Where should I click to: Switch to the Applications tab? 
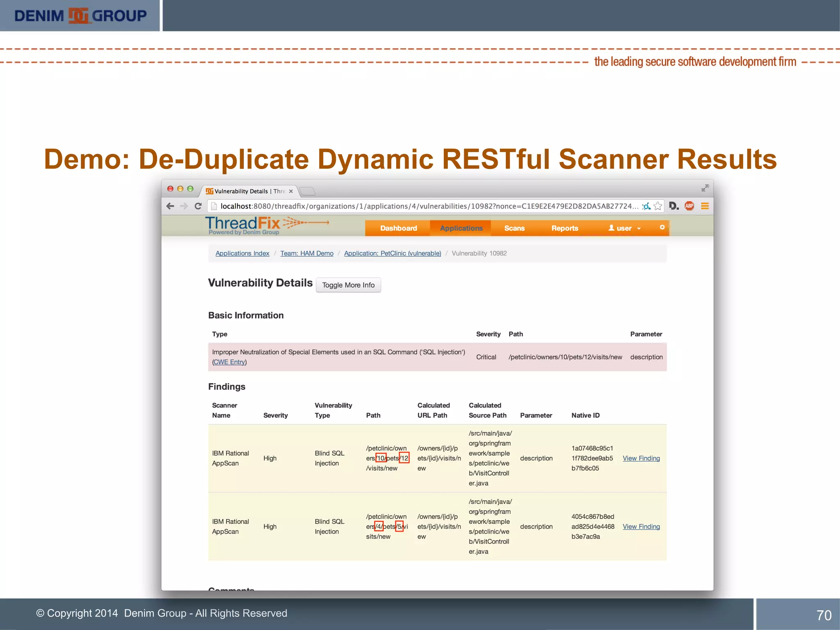tap(461, 228)
